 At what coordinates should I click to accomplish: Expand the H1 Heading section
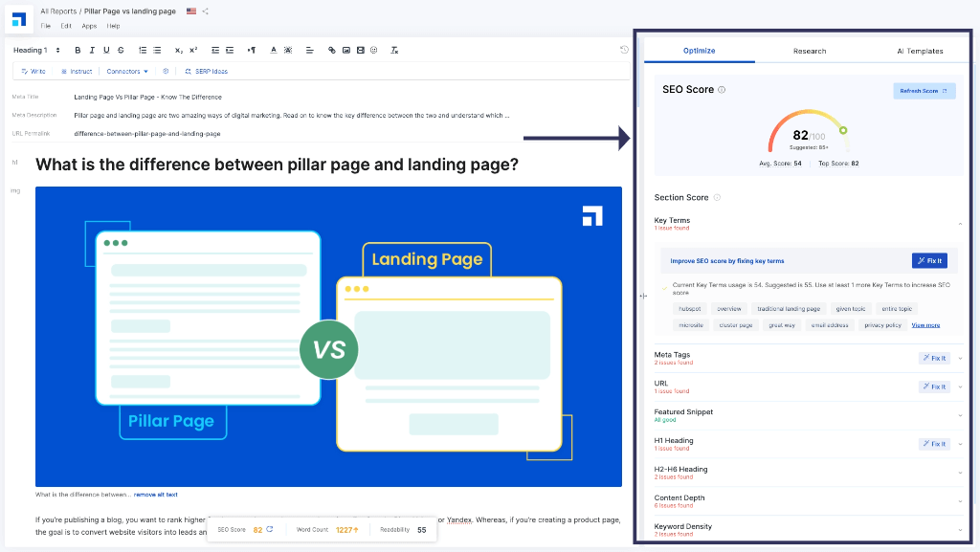tap(960, 444)
